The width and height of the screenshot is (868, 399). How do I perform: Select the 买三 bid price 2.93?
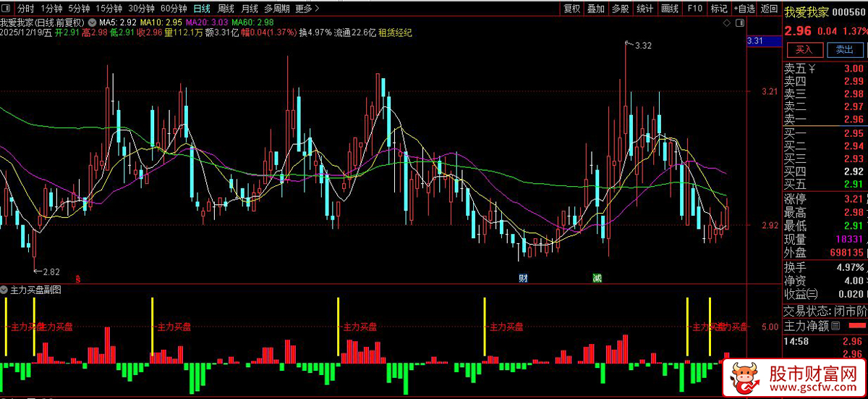[x=853, y=159]
